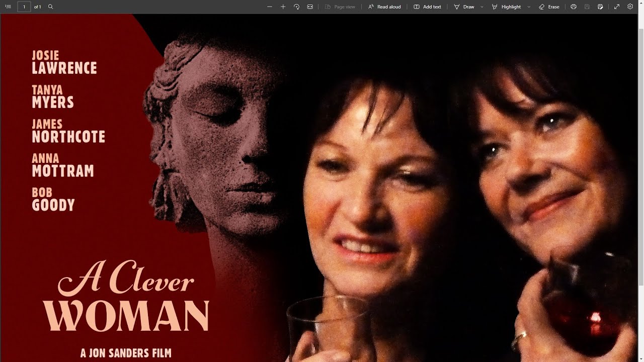Select the Add text tool

[x=427, y=7]
